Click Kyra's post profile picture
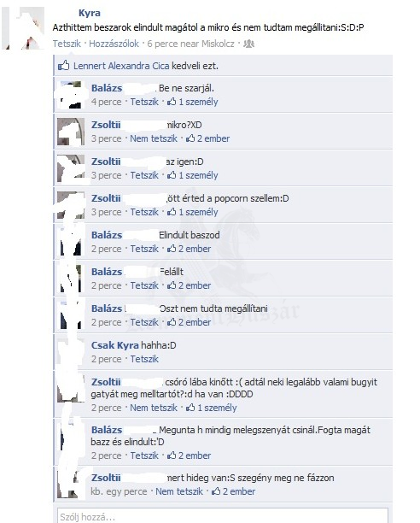This screenshot has width=420, height=523. [23, 28]
